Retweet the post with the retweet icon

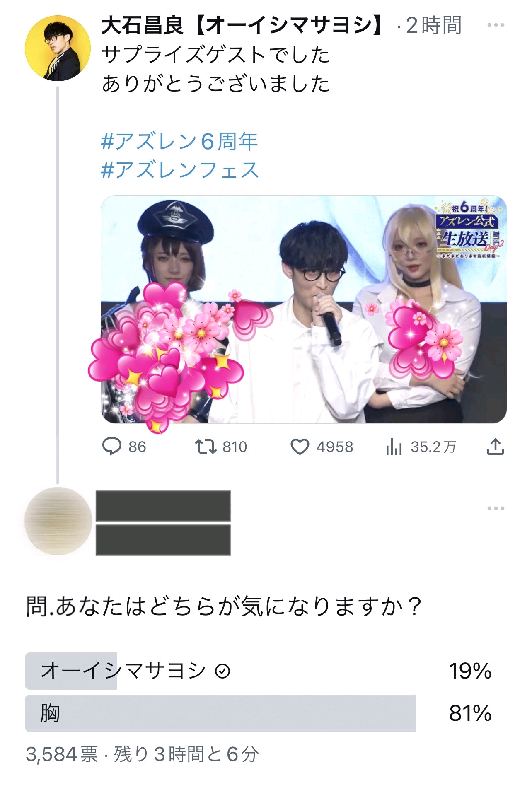[x=206, y=447]
